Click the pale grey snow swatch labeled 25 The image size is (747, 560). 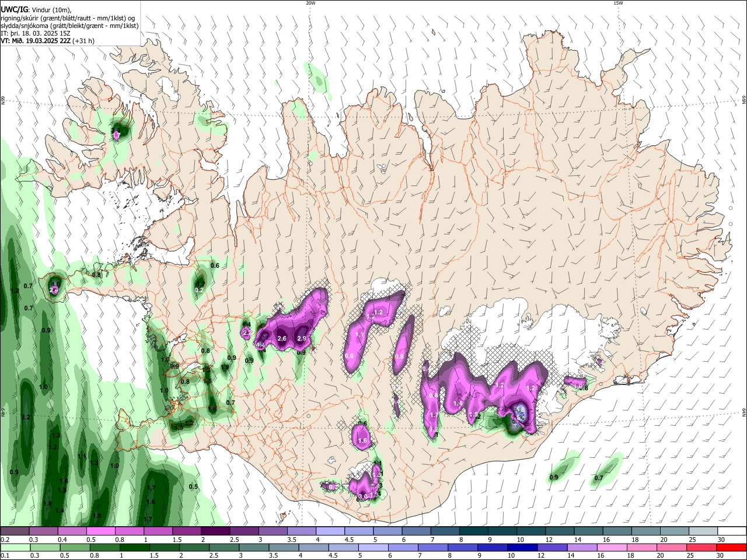tap(704, 531)
